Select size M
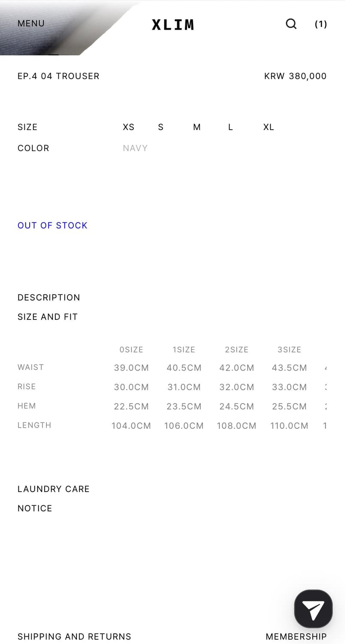Image resolution: width=345 pixels, height=644 pixels. tap(197, 127)
